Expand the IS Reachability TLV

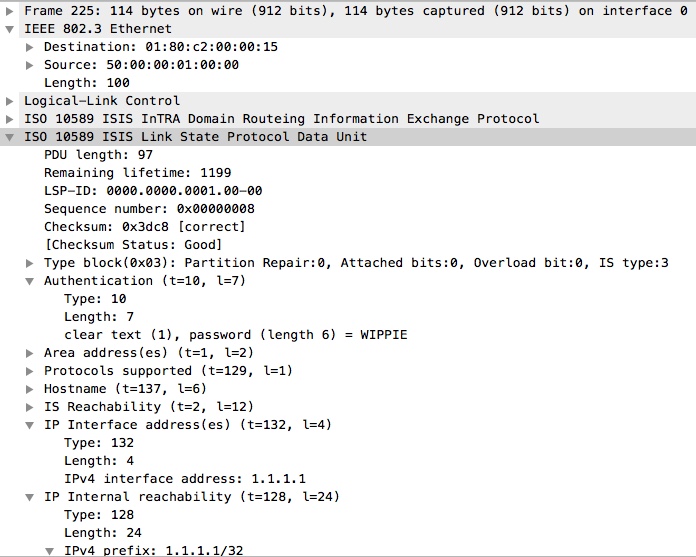coord(30,407)
